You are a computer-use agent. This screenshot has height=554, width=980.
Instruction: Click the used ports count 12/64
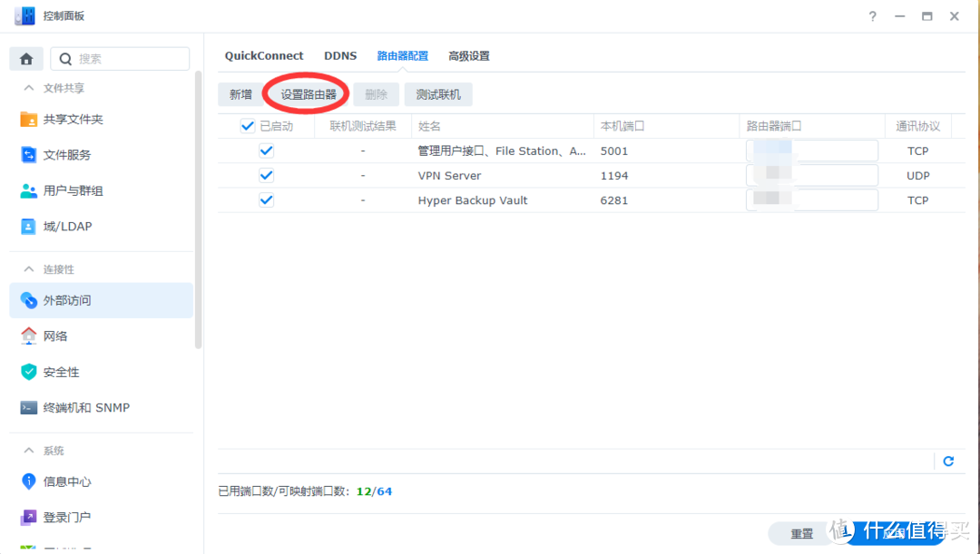coord(375,491)
